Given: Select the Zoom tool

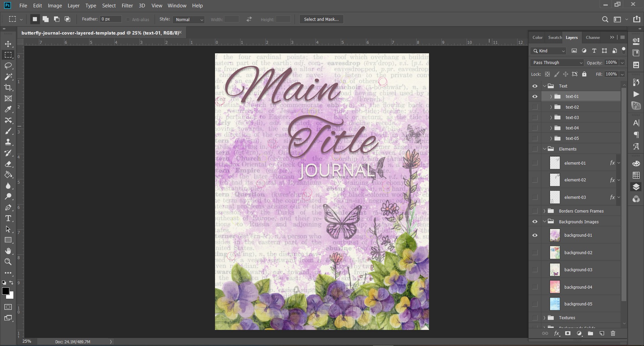Looking at the screenshot, I should 8,262.
